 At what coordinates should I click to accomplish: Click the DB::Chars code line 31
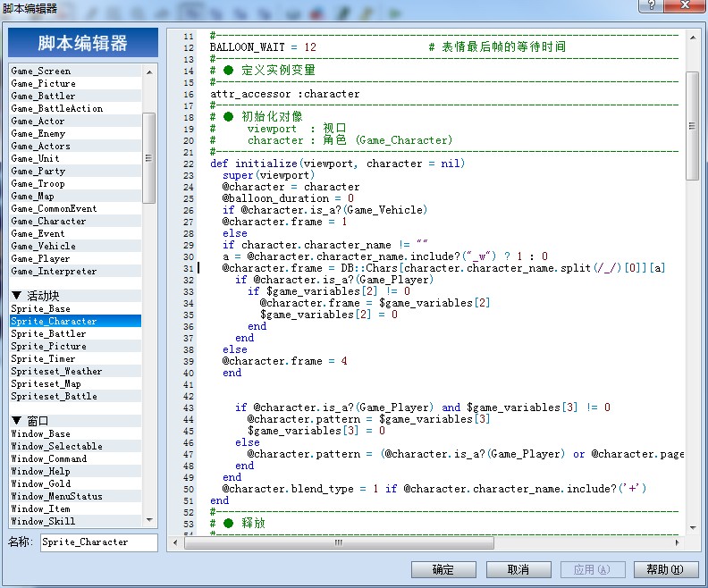(x=443, y=268)
